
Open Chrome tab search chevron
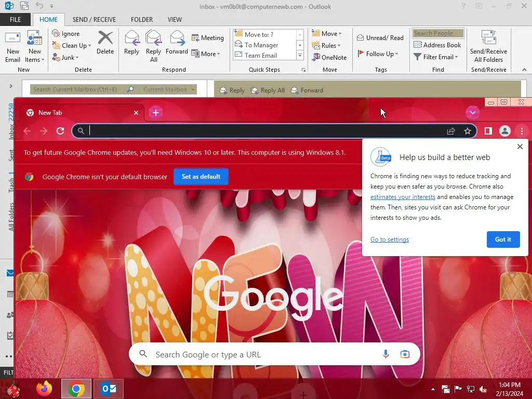[473, 113]
